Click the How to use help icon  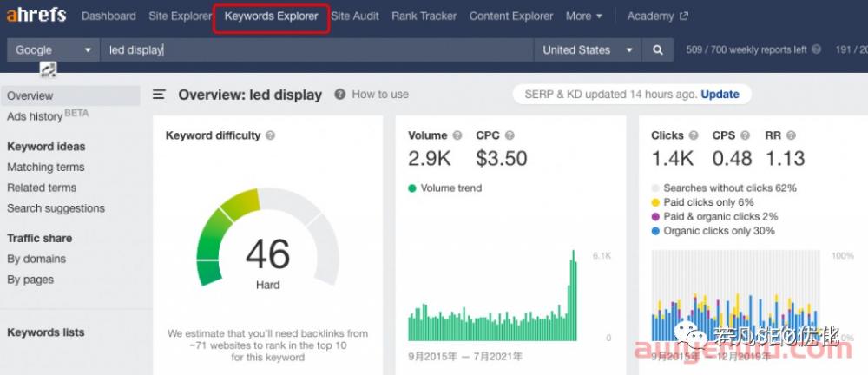point(340,94)
